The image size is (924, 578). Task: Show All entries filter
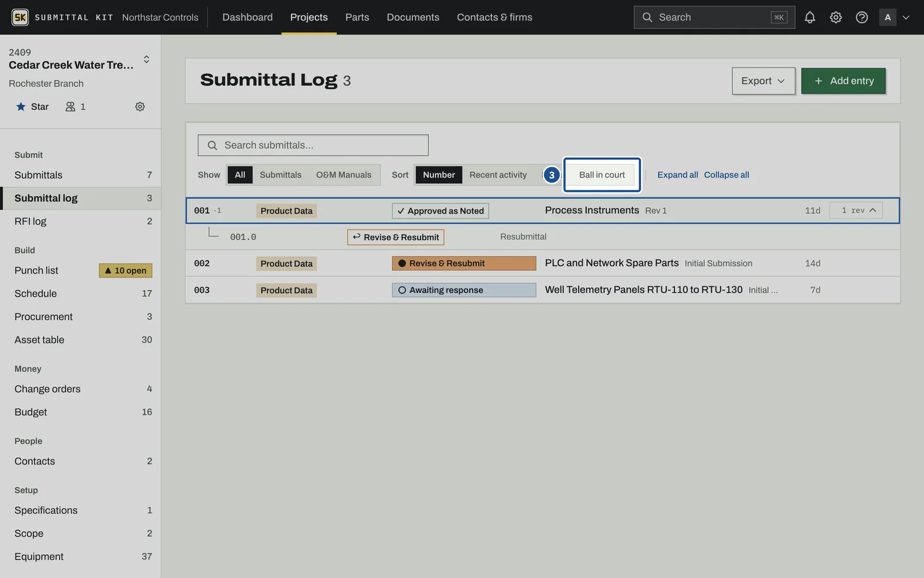(x=240, y=175)
